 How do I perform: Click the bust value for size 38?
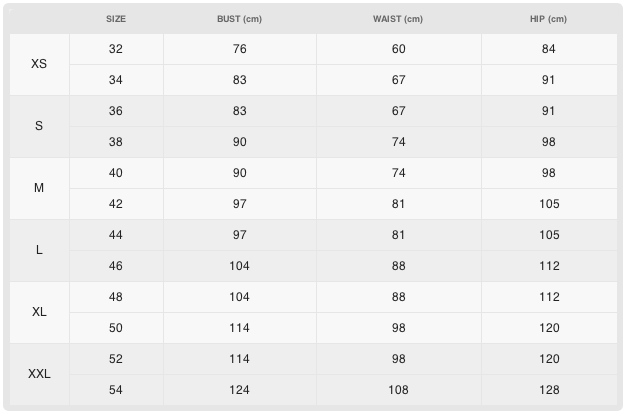239,142
